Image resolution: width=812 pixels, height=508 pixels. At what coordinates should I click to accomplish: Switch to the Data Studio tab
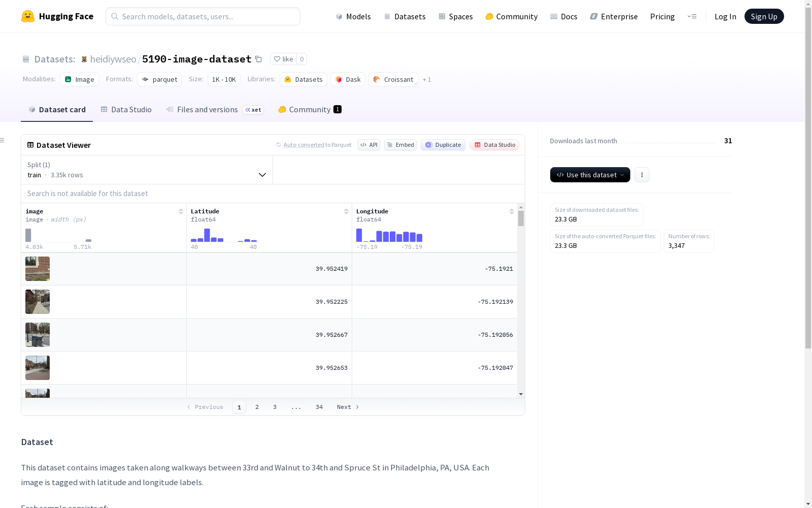[x=126, y=110]
